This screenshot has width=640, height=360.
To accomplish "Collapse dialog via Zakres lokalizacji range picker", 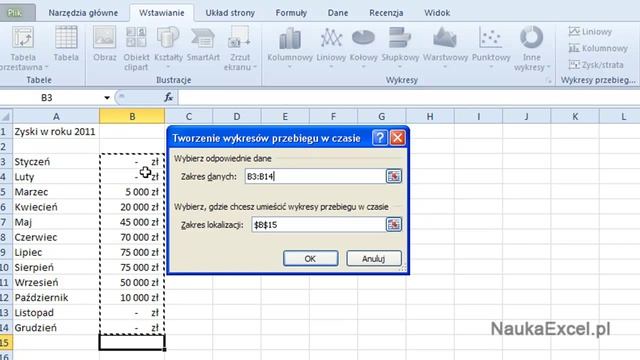I will tap(393, 224).
